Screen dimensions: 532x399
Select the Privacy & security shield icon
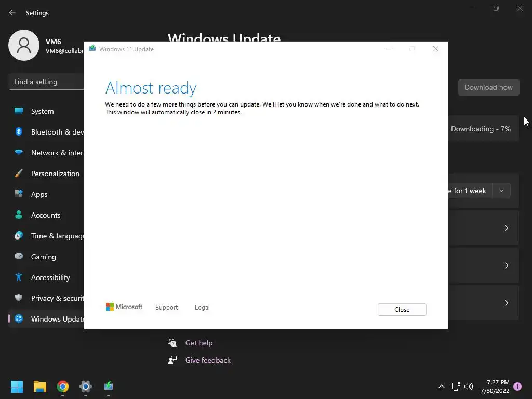[x=19, y=298]
